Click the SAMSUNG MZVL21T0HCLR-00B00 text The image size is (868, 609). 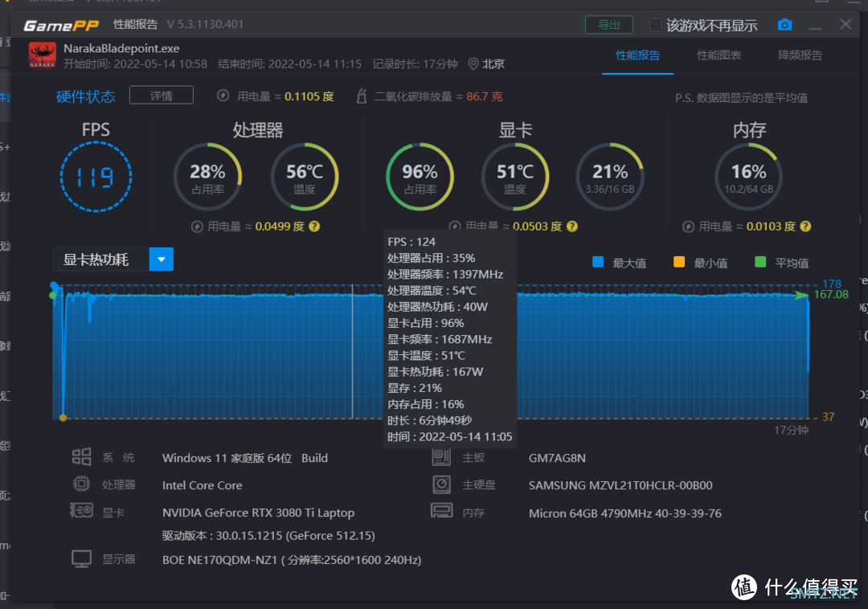tap(620, 485)
